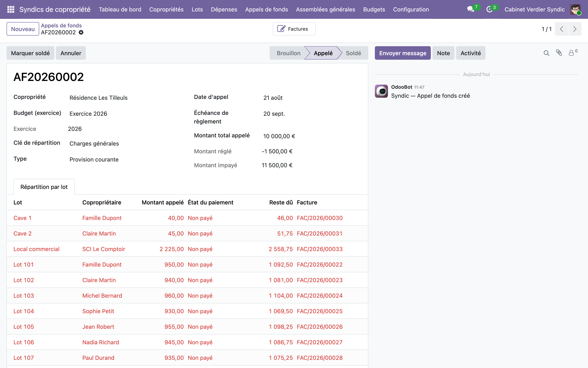Screen dimensions: 588x368
Task: Open the Provision courante type dropdown
Action: [x=94, y=159]
